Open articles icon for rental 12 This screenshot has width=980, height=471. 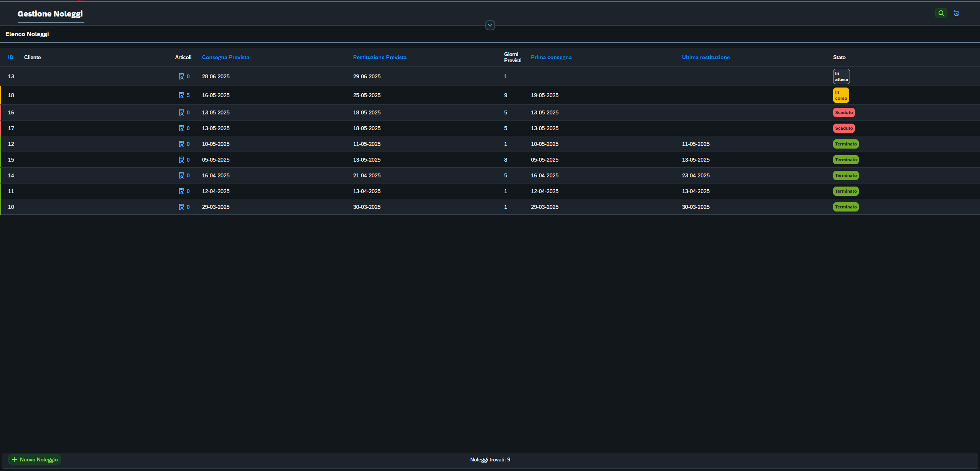coord(181,144)
